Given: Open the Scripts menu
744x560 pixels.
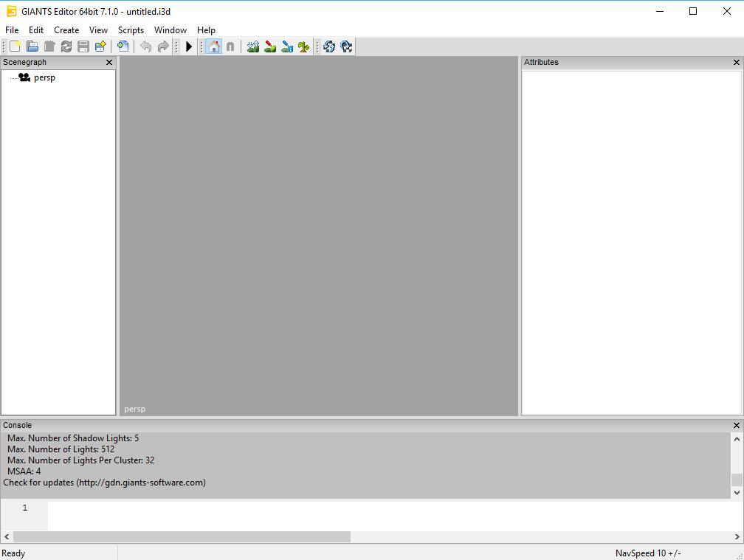Looking at the screenshot, I should tap(131, 30).
